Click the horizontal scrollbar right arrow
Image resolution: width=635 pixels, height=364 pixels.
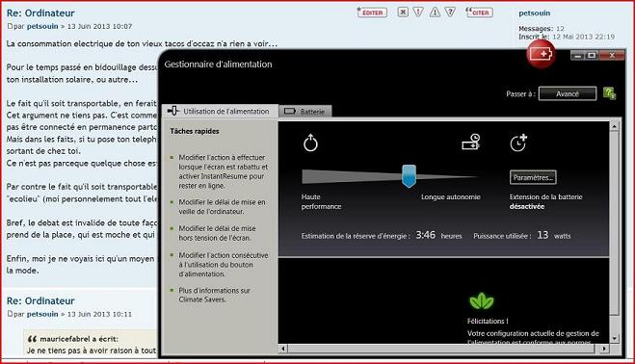[604, 349]
